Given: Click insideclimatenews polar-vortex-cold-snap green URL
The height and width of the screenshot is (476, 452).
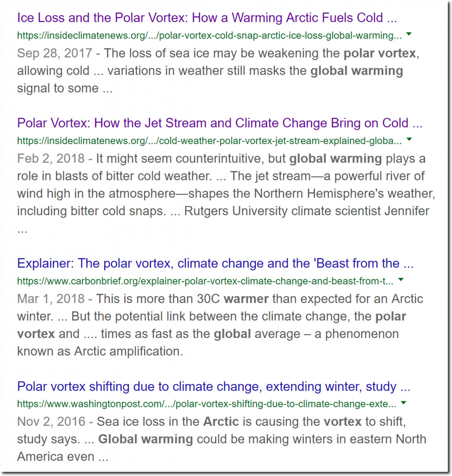Looking at the screenshot, I should (209, 36).
